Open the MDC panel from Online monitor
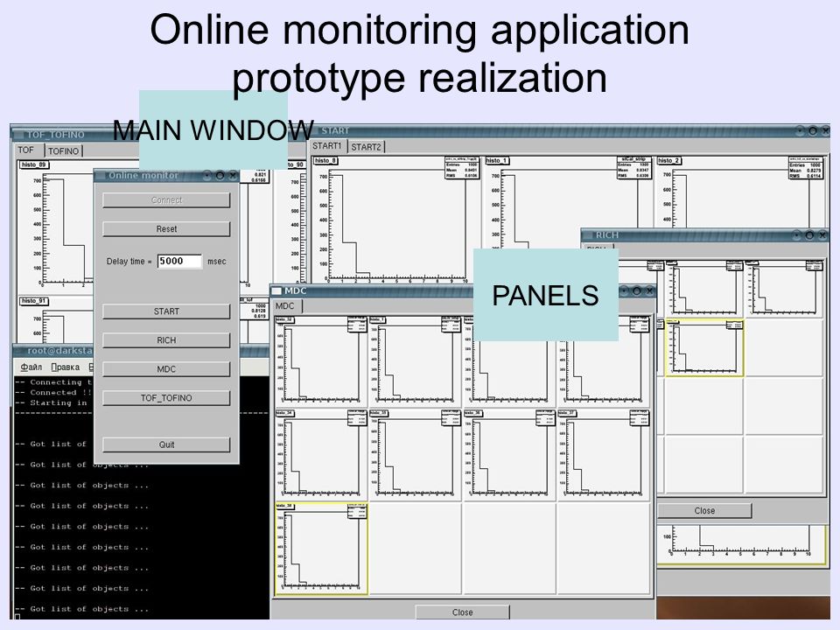 pyautogui.click(x=166, y=369)
